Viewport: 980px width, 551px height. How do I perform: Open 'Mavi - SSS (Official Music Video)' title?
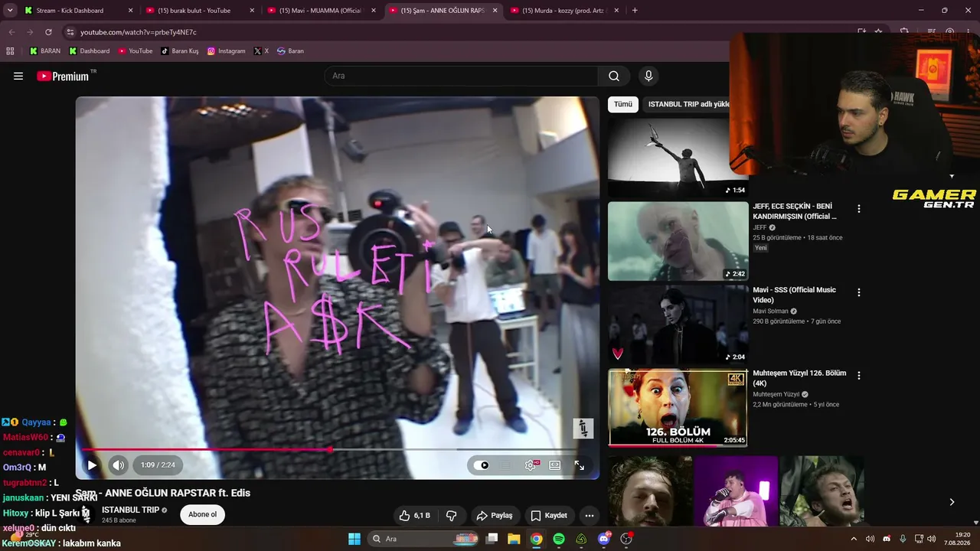[x=795, y=295]
